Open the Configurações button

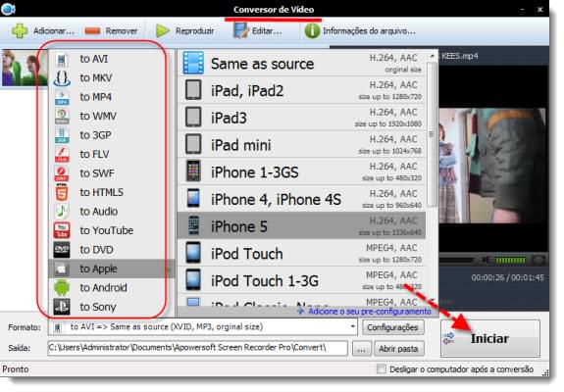point(392,327)
